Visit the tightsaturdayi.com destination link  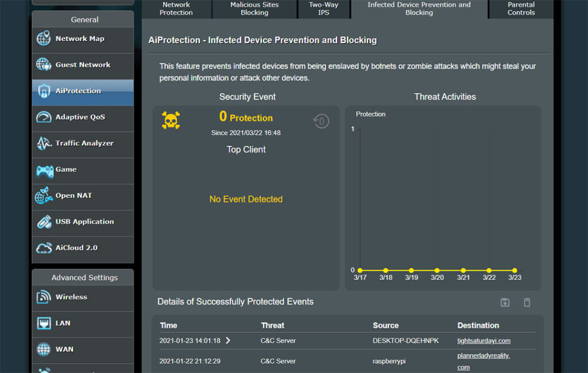(483, 340)
